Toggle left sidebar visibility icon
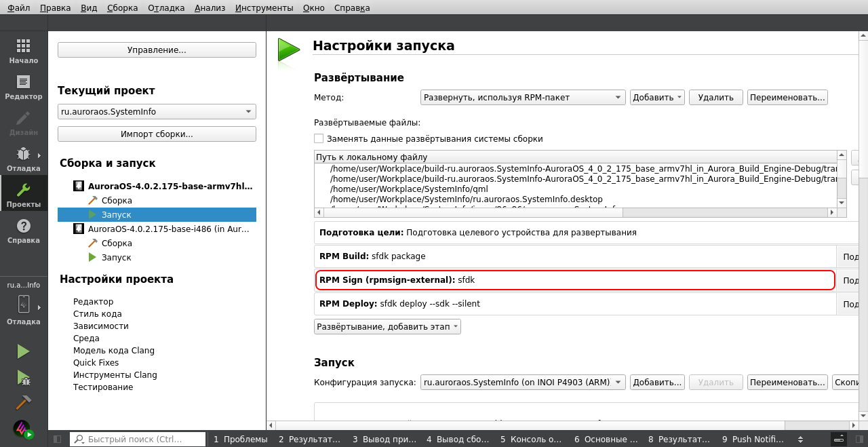This screenshot has height=447, width=868. coord(58,440)
